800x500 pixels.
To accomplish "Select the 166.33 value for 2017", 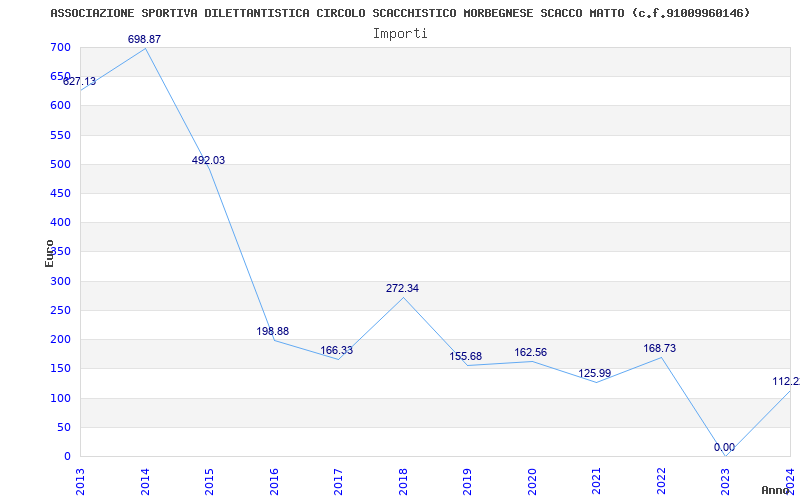I will coord(336,351).
